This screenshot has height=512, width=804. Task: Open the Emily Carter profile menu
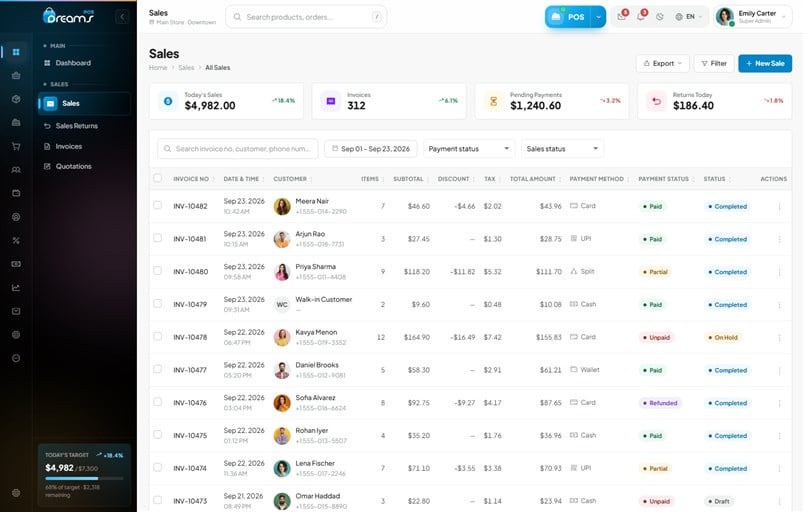[752, 17]
